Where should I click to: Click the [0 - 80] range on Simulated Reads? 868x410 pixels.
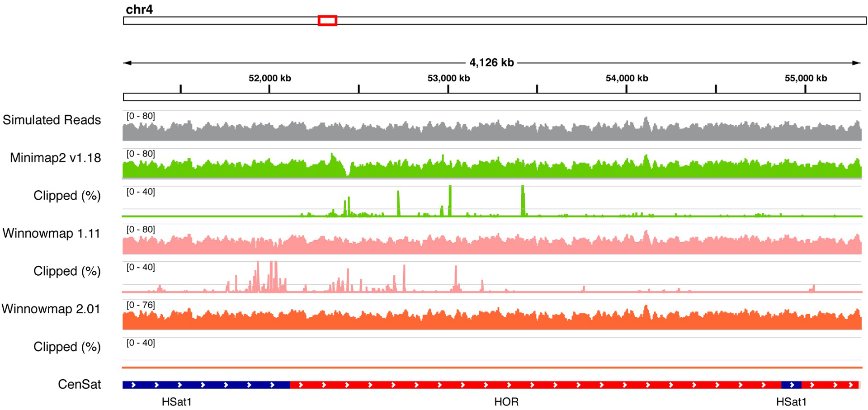pyautogui.click(x=141, y=116)
